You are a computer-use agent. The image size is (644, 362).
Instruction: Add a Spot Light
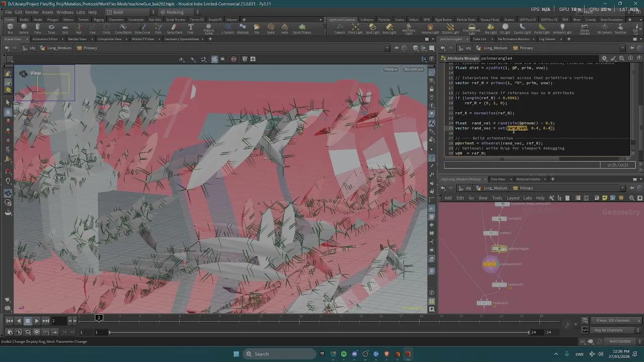[x=372, y=29]
